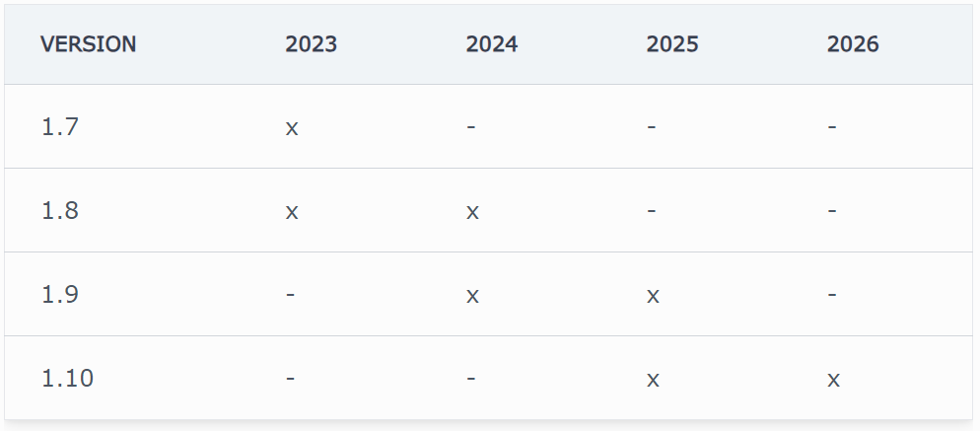Click the 2024 column header
This screenshot has height=431, width=980.
pos(491,44)
